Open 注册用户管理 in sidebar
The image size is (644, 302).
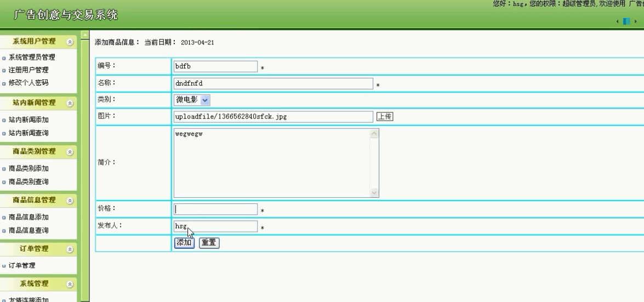pos(29,70)
